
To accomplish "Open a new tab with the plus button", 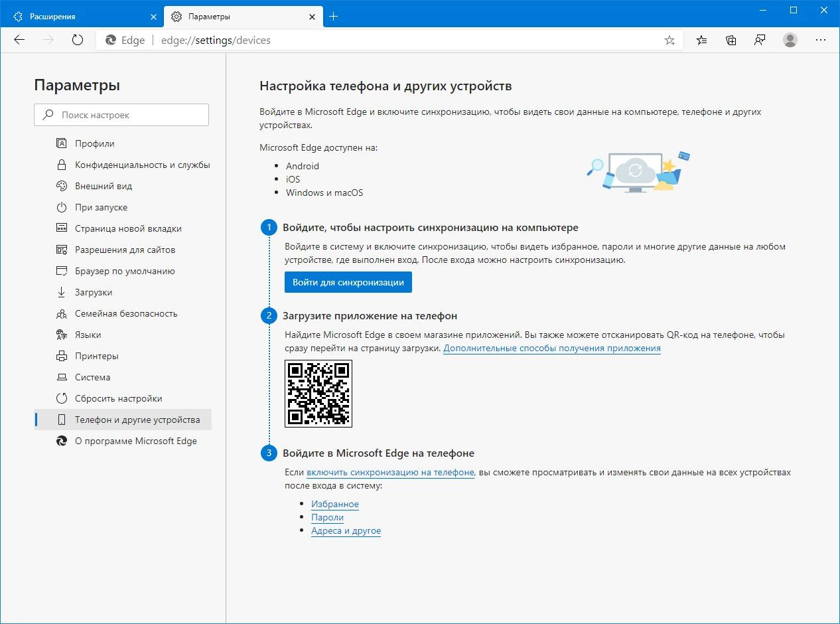I will pos(334,17).
